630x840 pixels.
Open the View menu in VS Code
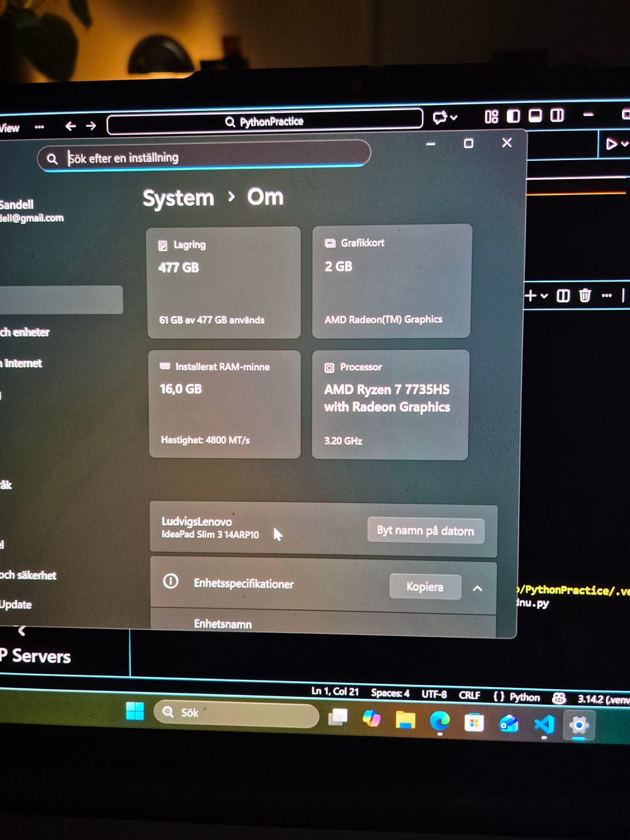pos(9,128)
